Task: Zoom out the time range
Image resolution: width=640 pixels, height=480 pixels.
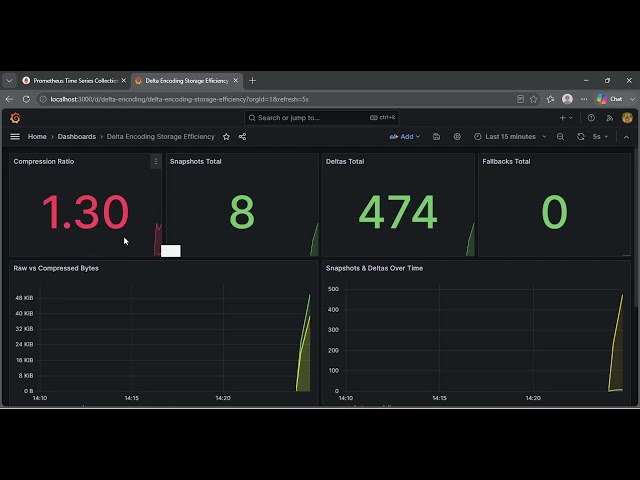Action: tap(560, 137)
